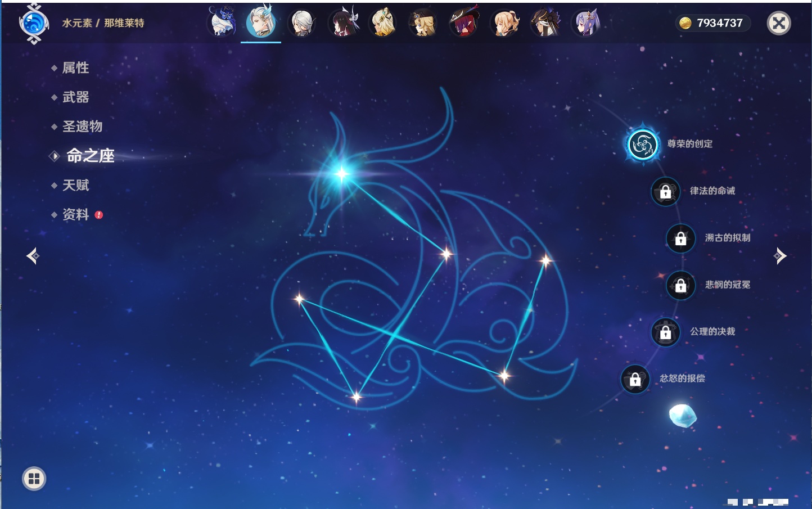This screenshot has width=812, height=509.
Task: Select Keqing's purple-haired avatar
Action: [585, 23]
